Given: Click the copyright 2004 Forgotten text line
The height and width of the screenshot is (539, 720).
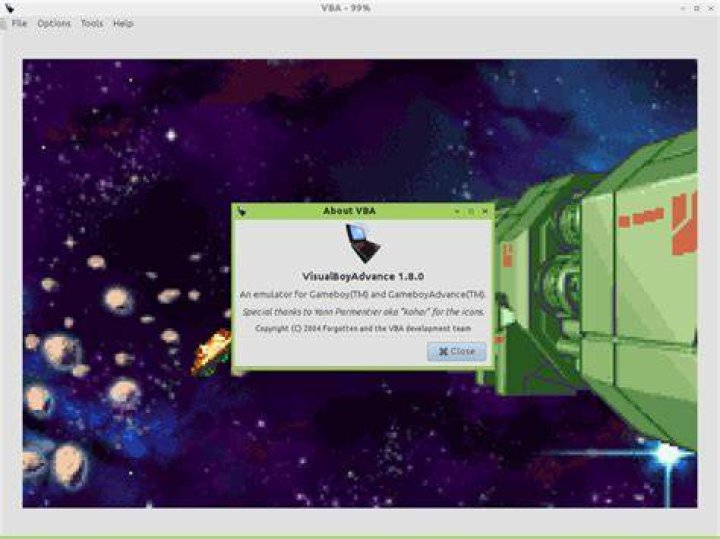Looking at the screenshot, I should [363, 328].
